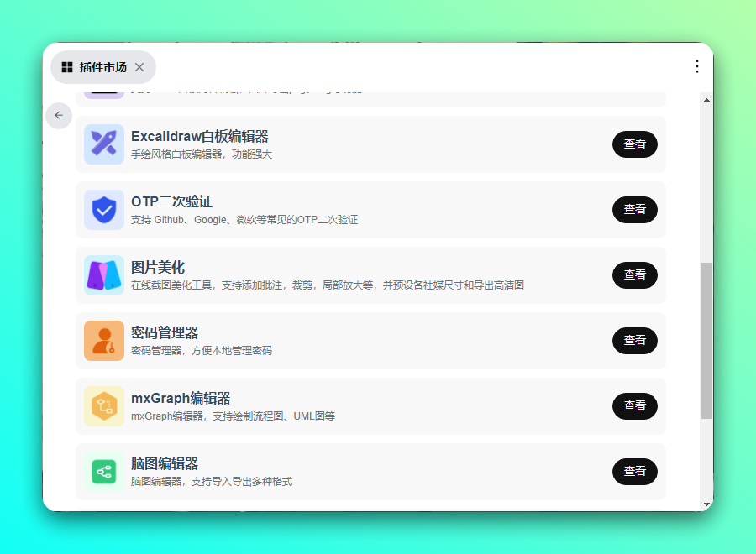The height and width of the screenshot is (554, 756).
Task: Click the OTP shield checkmark icon
Action: [104, 210]
